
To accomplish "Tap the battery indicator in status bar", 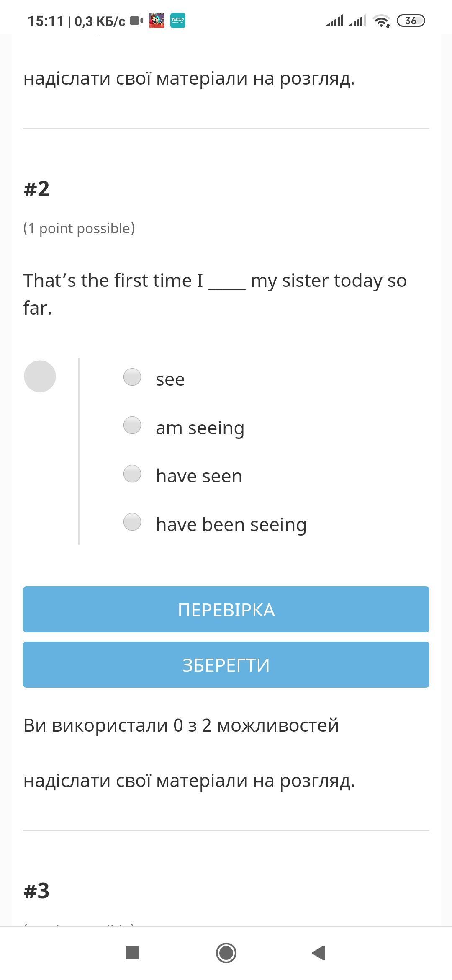I will (x=411, y=21).
